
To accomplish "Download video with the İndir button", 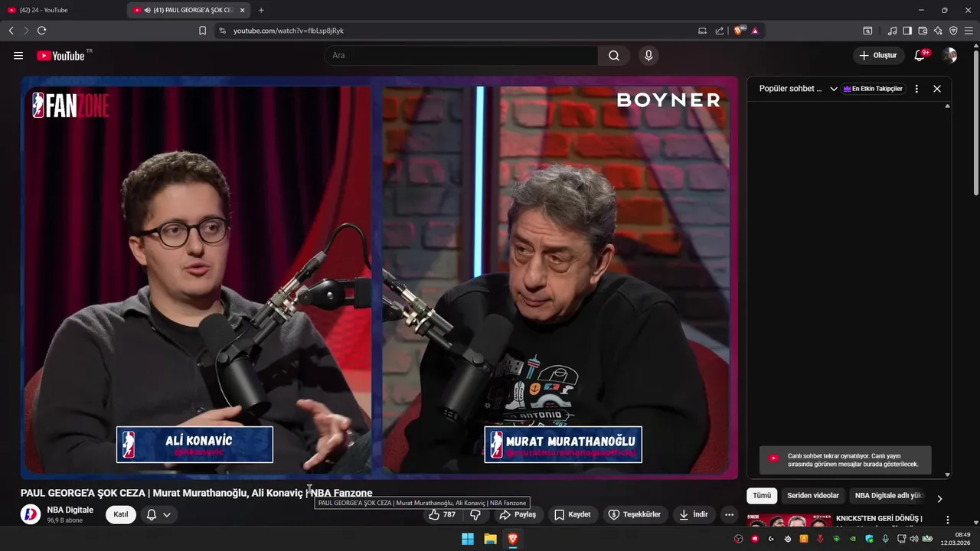I will coord(693,515).
